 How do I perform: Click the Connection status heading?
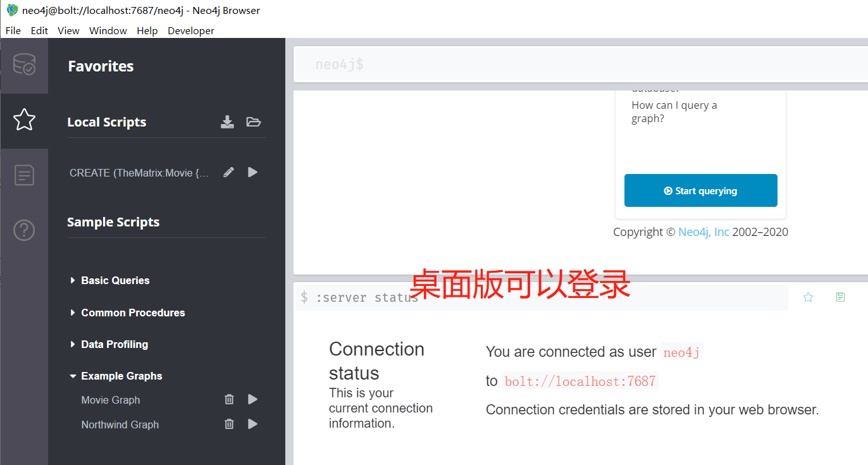point(376,361)
